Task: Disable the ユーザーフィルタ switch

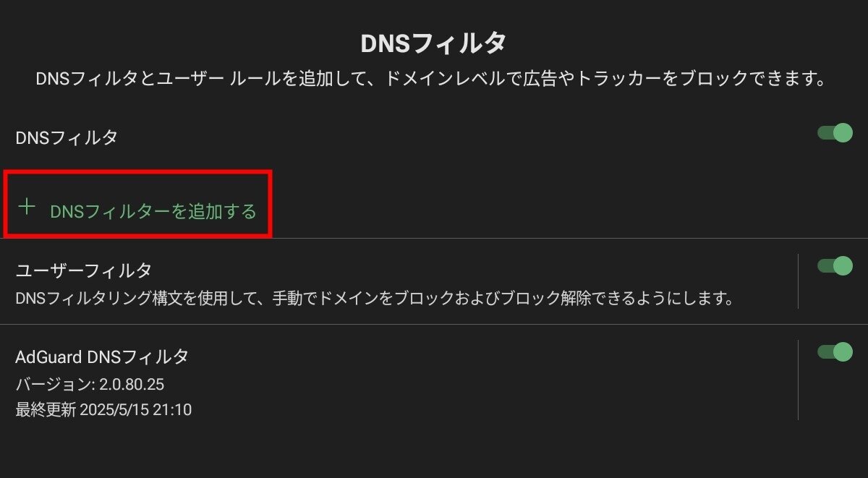Action: (835, 266)
